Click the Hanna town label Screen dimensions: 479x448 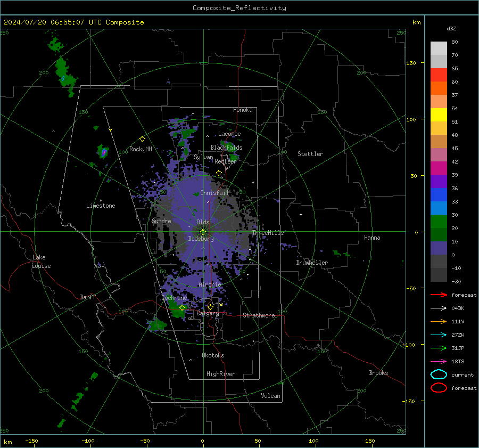[372, 238]
